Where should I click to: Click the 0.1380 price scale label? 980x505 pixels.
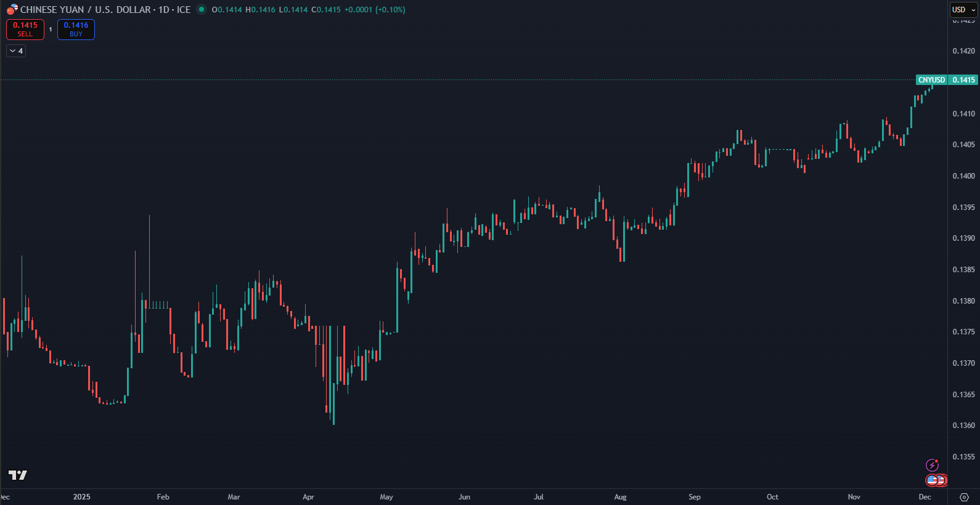point(964,301)
